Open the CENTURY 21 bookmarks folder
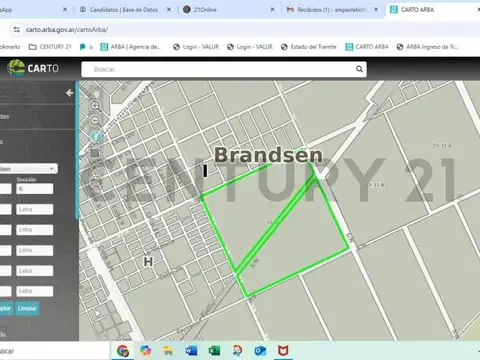 (50, 47)
